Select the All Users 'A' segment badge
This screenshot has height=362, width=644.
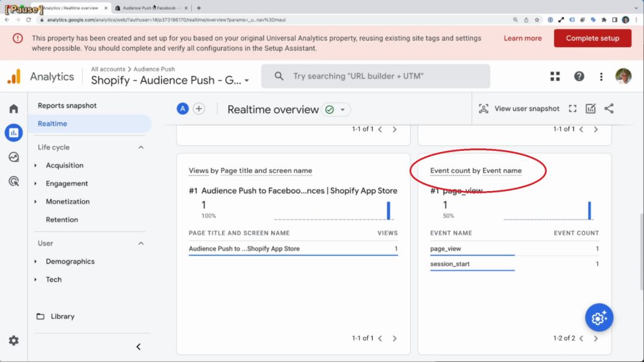(x=182, y=109)
